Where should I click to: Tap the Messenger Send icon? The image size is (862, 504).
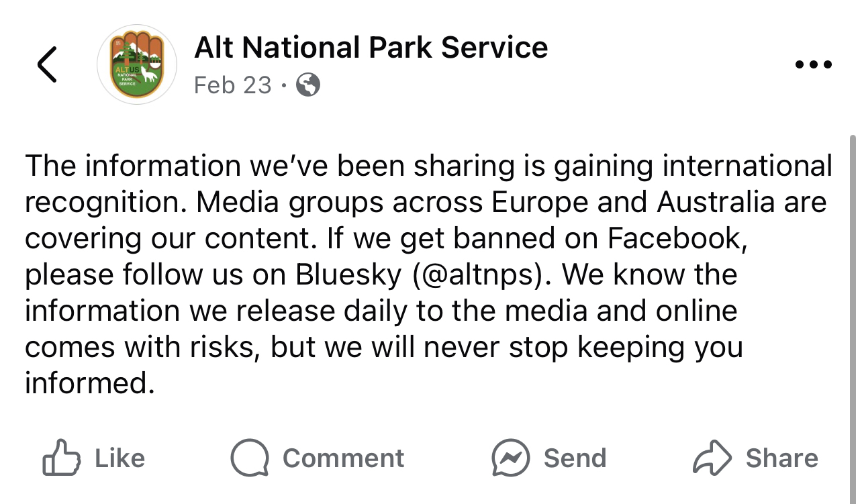(x=511, y=458)
